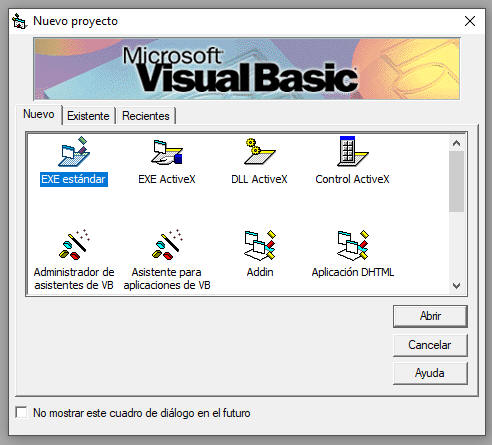Click the project list scrollbar thumb
Screen dimensions: 492x445
coord(456,181)
